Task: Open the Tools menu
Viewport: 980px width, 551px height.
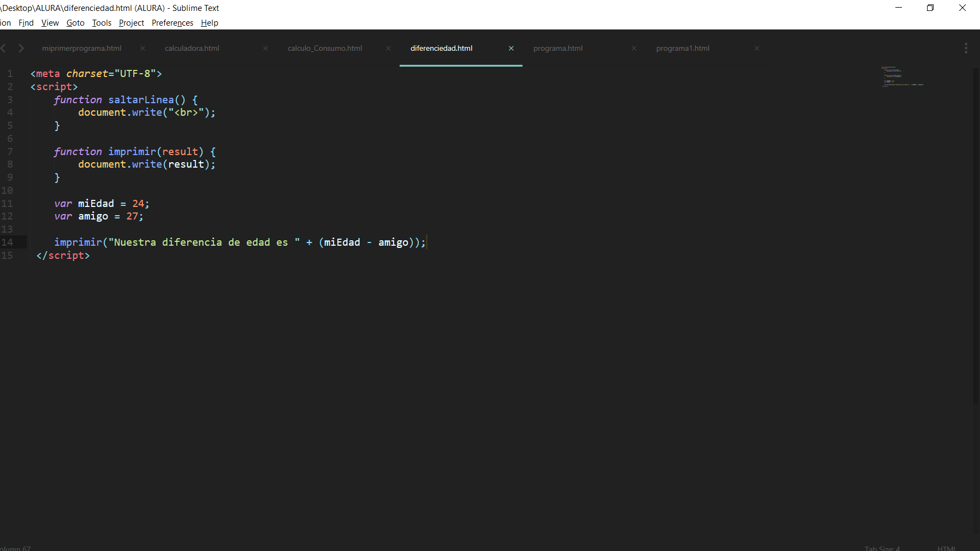Action: 102,23
